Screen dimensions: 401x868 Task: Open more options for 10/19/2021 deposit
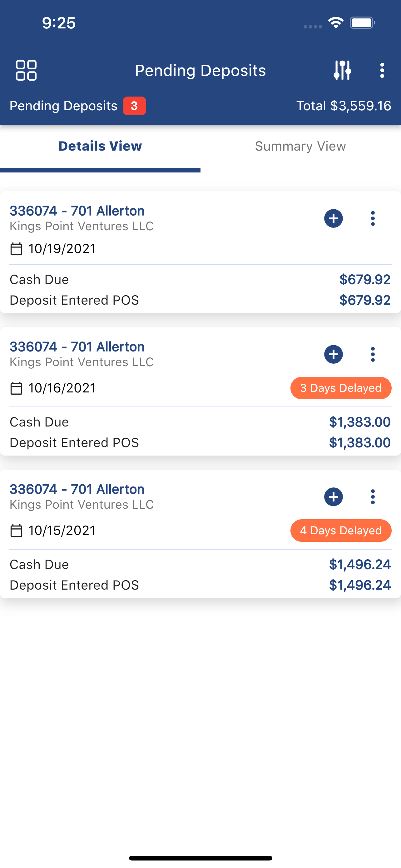373,218
